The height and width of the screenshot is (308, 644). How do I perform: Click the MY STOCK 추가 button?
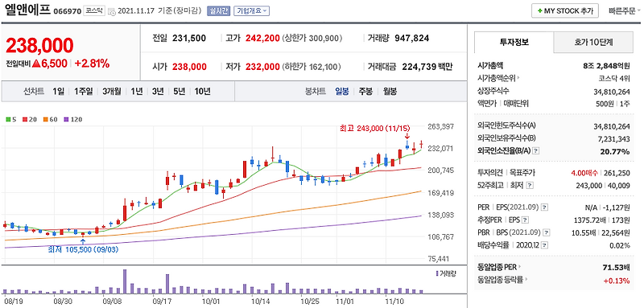coord(565,11)
